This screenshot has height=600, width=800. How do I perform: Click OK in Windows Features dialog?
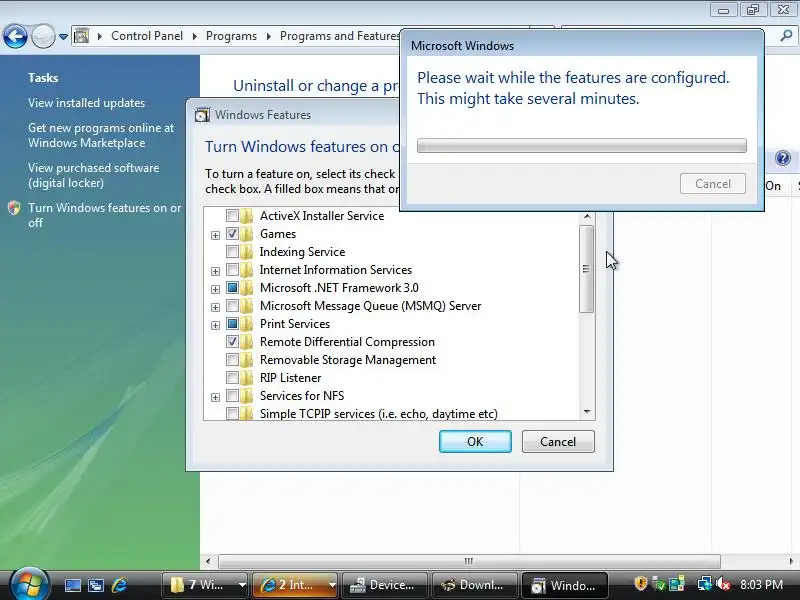coord(475,441)
